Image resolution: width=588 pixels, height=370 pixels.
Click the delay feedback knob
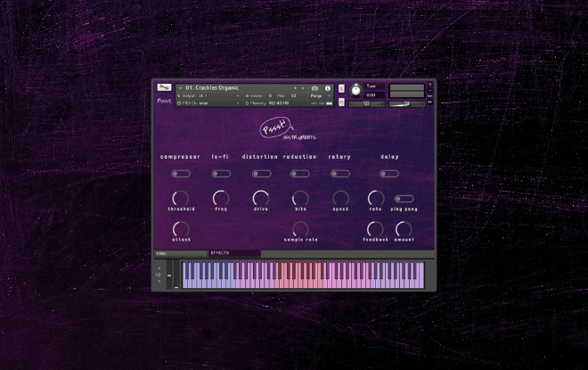pos(375,229)
